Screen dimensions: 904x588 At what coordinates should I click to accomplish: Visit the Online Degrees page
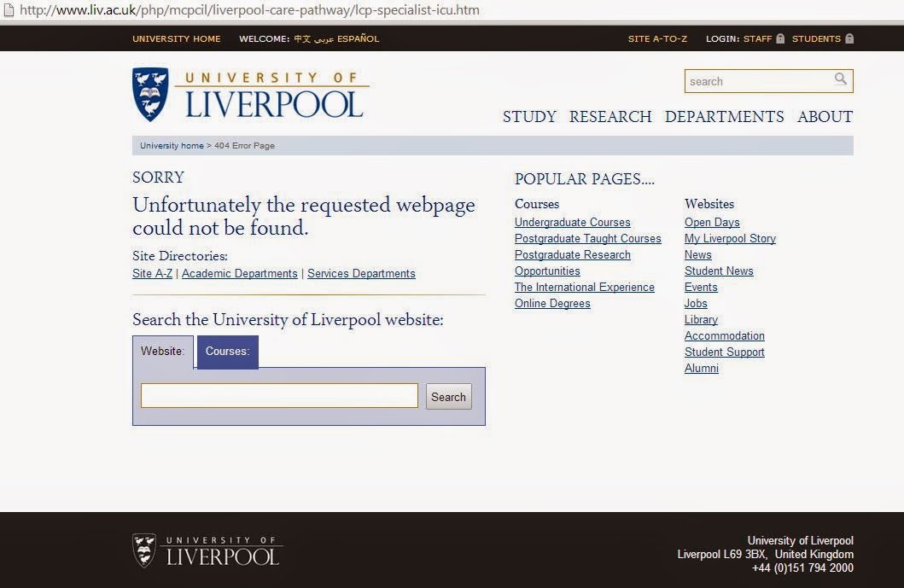(552, 304)
